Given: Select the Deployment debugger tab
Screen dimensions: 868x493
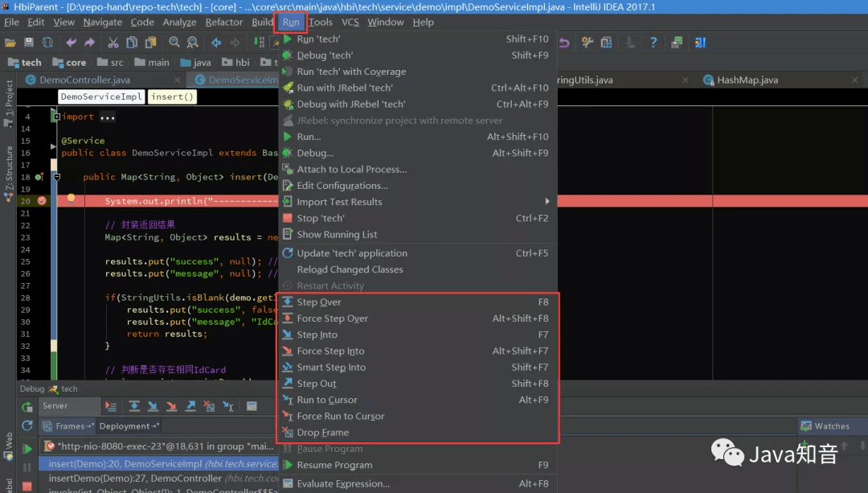Looking at the screenshot, I should pos(129,426).
